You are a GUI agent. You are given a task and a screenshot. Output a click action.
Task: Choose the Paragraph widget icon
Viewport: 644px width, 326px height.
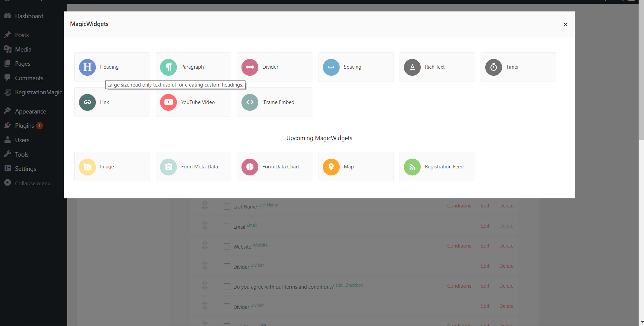[x=168, y=67]
